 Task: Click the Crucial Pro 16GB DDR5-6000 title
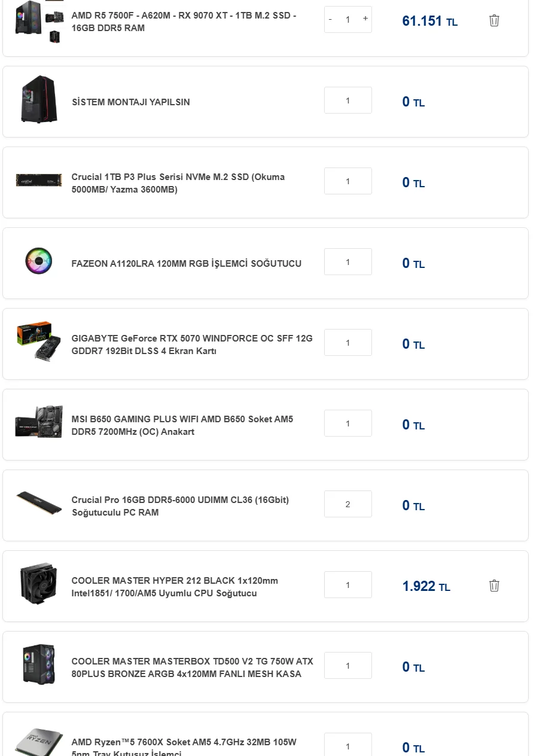179,506
